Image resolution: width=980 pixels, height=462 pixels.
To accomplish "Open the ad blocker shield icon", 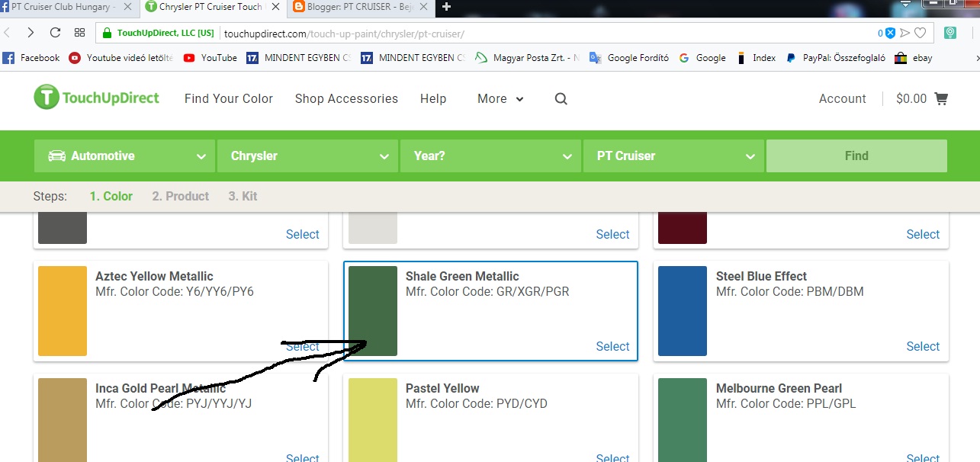I will click(x=889, y=33).
